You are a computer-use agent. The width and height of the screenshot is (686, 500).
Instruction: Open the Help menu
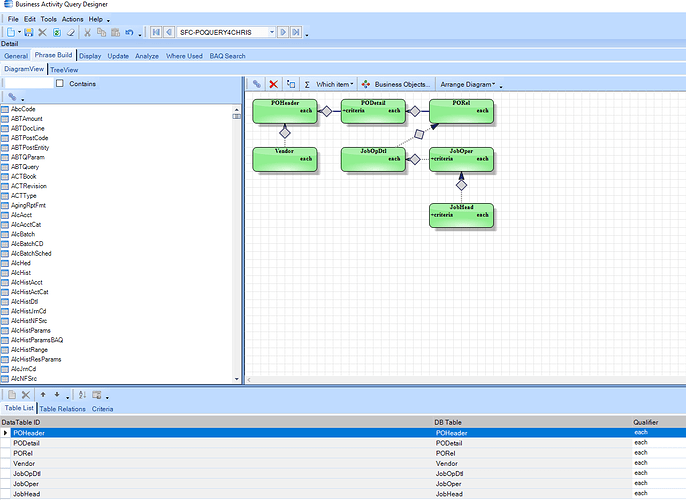[95, 19]
